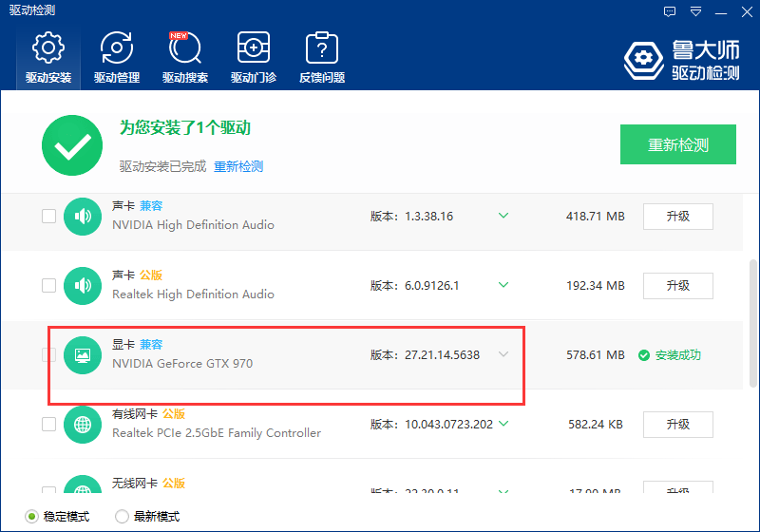Click the 为您安装了1个驱动 heading

(x=185, y=128)
